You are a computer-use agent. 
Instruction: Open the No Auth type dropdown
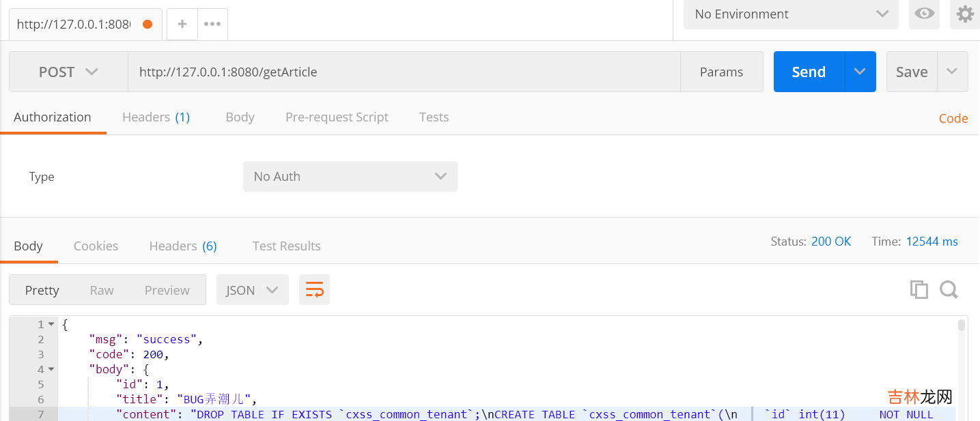[350, 176]
